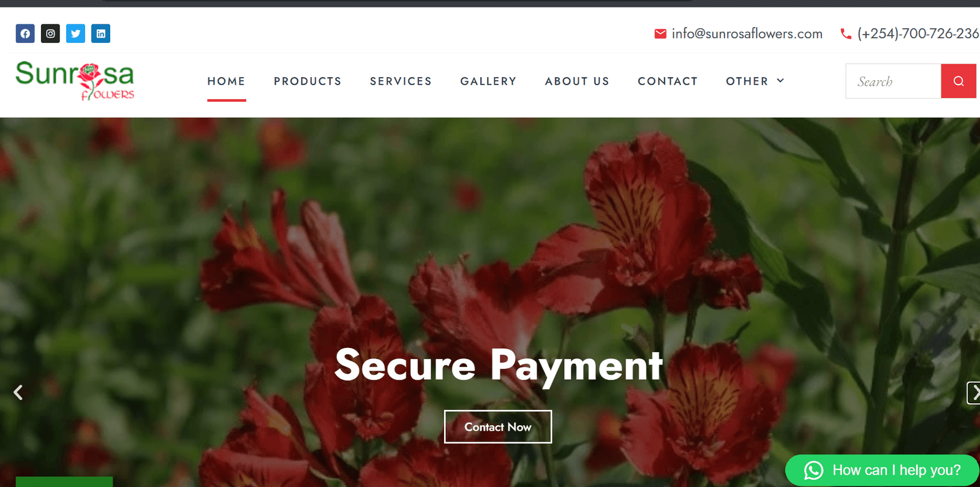This screenshot has height=487, width=980.
Task: Open the LinkedIn social icon
Action: [100, 34]
